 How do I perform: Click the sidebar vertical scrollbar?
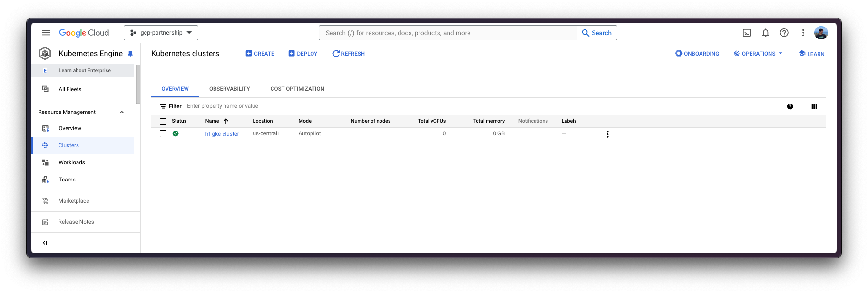click(x=138, y=84)
